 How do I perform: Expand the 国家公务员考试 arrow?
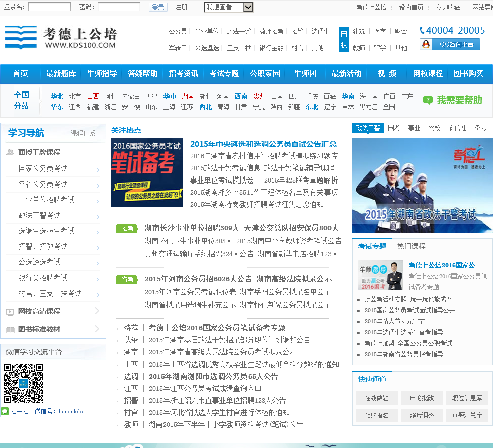click(x=98, y=170)
